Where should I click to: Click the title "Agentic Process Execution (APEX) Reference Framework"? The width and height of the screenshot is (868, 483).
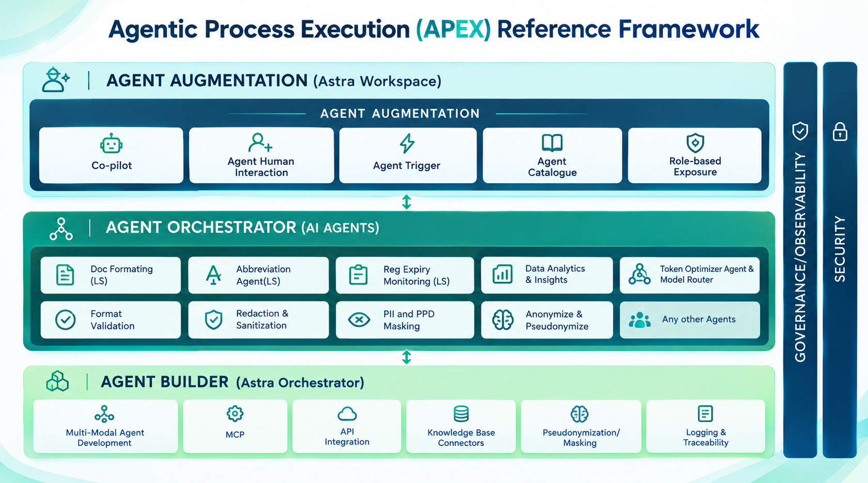pyautogui.click(x=434, y=29)
